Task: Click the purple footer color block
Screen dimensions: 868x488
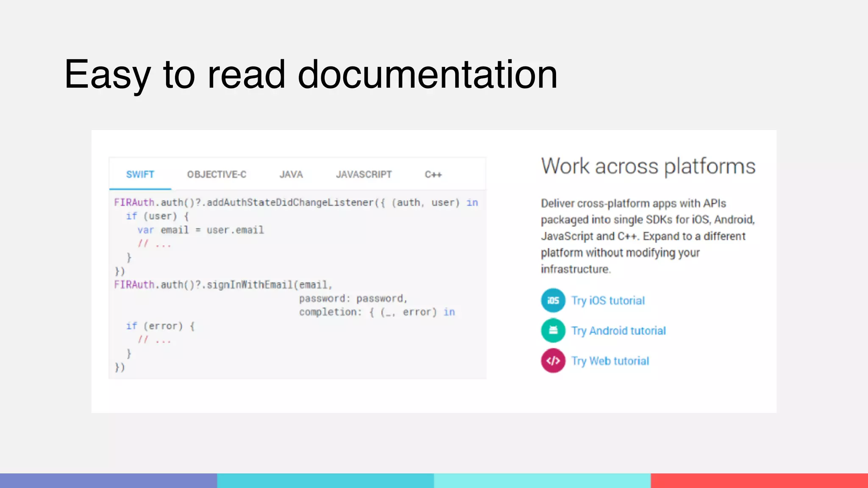Action: 108,480
